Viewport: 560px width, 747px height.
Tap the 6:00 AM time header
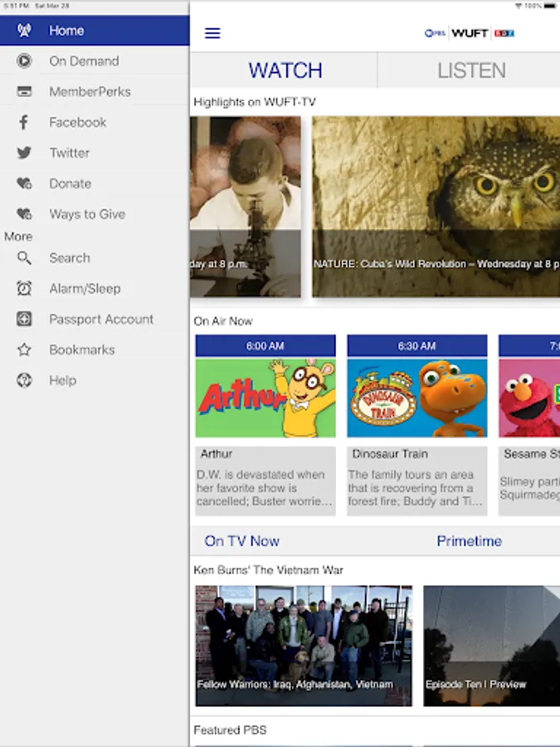(x=265, y=346)
